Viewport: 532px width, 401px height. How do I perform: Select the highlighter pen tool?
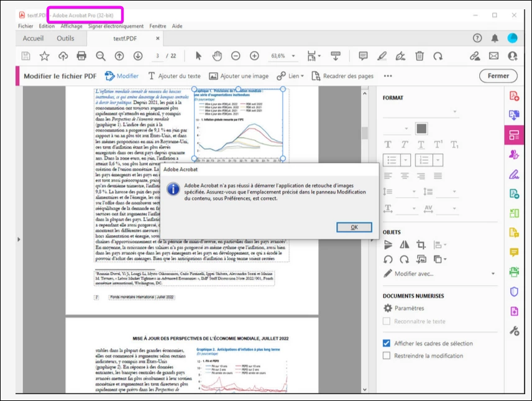point(382,56)
